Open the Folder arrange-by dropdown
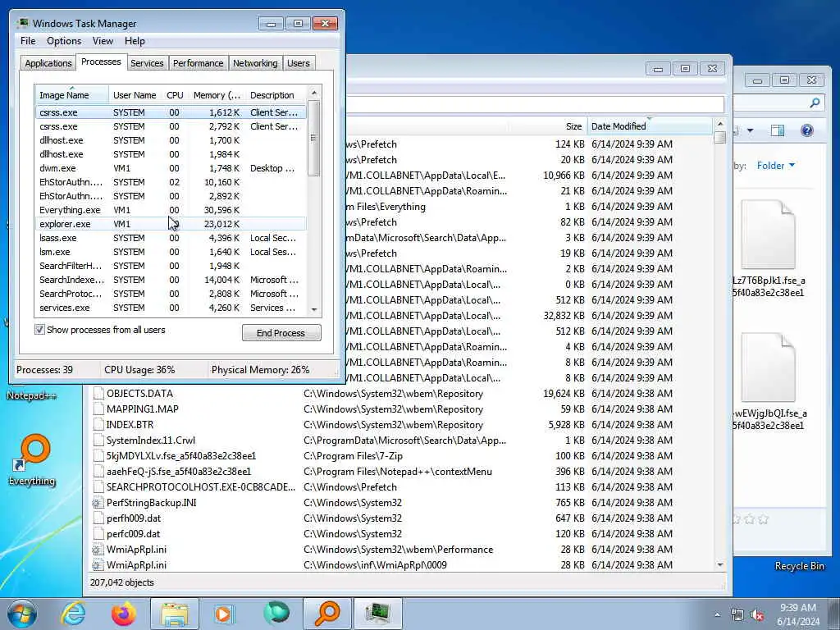The height and width of the screenshot is (630, 840). (776, 166)
